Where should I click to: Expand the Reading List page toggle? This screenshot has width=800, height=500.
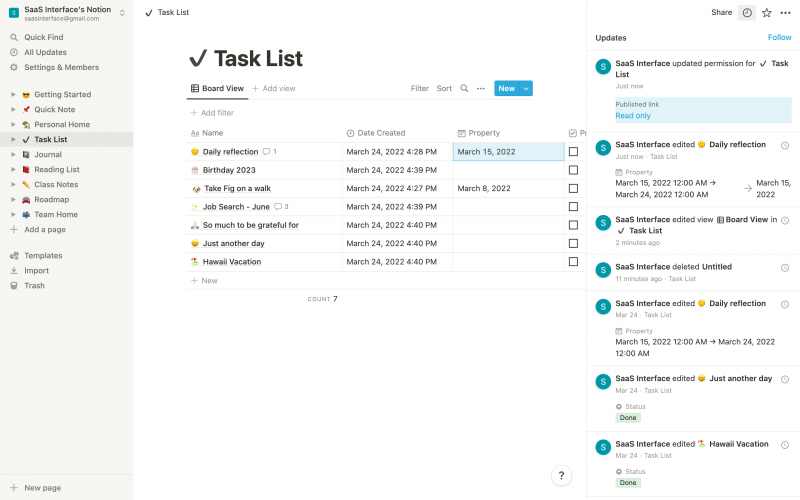[13, 169]
